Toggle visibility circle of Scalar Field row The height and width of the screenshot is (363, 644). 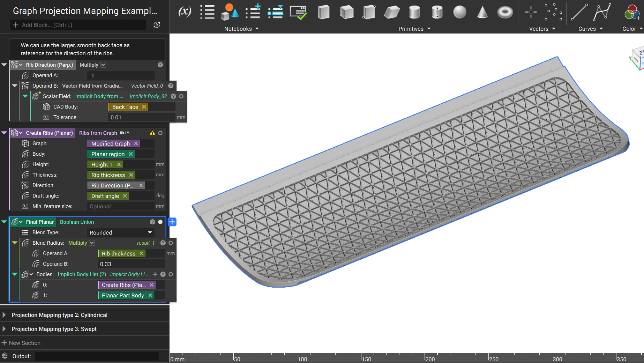pyautogui.click(x=181, y=96)
